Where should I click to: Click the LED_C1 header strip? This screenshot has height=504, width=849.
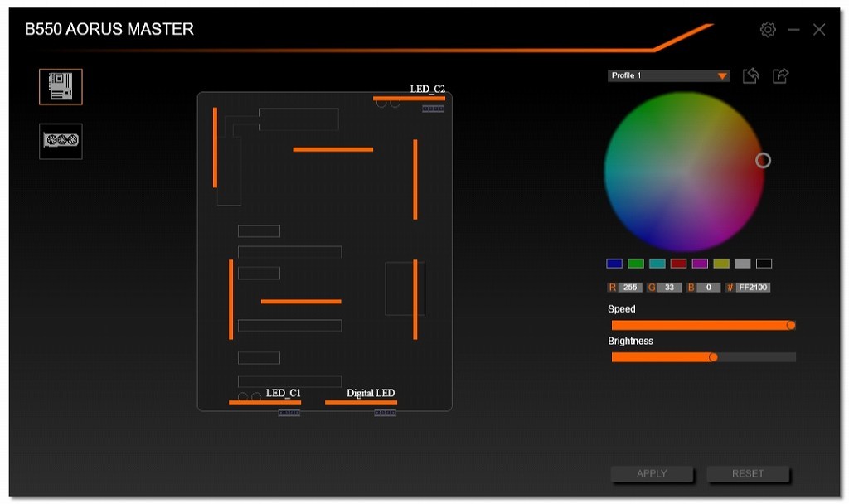click(264, 402)
